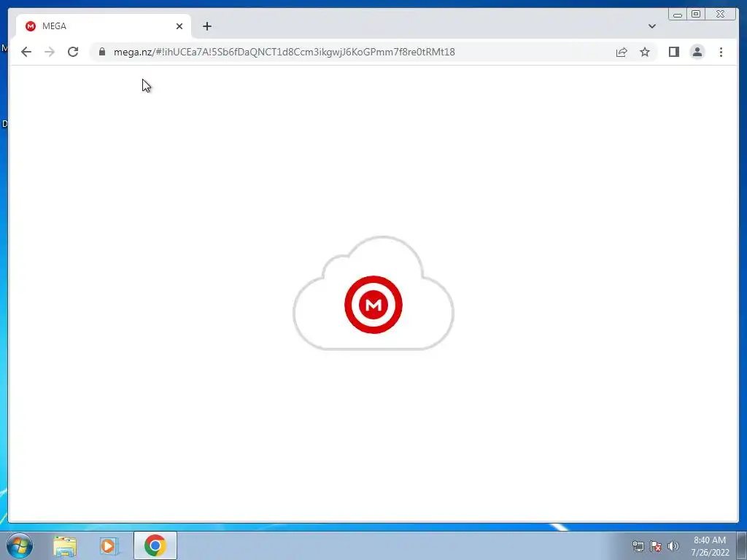Bookmark this tab with the star icon
Image resolution: width=747 pixels, height=560 pixels.
tap(645, 52)
